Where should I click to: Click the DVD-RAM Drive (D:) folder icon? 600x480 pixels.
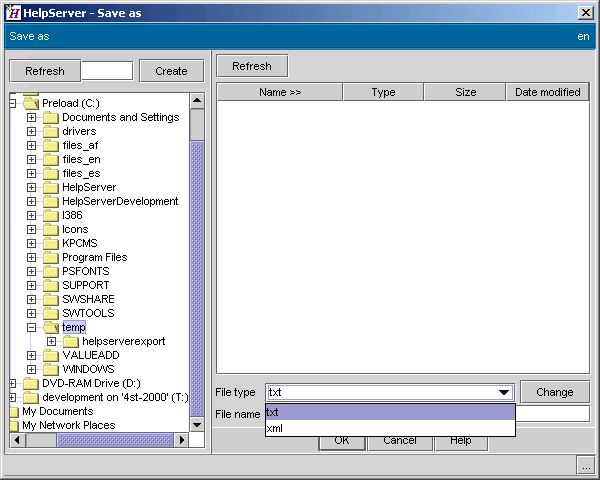pos(31,384)
